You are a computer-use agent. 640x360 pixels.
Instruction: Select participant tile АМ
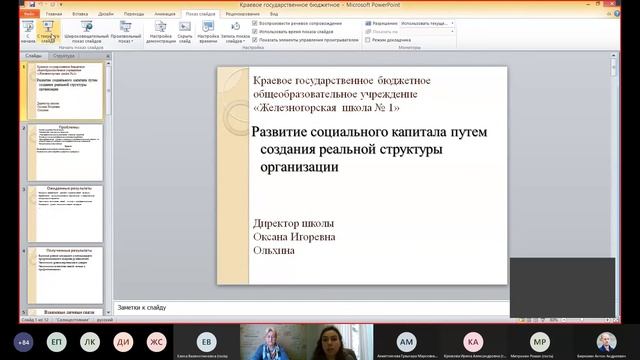[x=406, y=342]
